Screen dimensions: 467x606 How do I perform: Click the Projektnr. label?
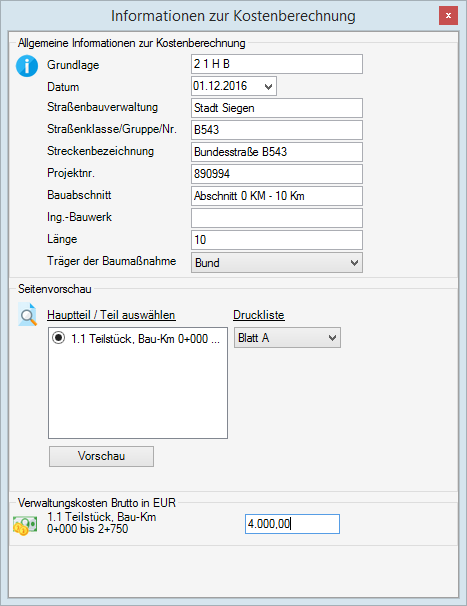coord(71,173)
